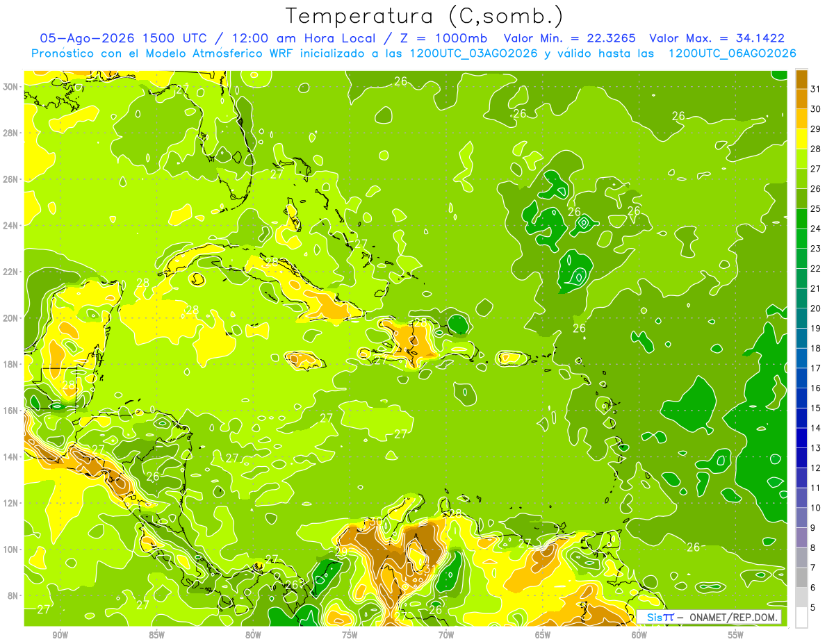This screenshot has height=644, width=834.
Task: Click the white swatch below legend label 5
Action: (801, 618)
